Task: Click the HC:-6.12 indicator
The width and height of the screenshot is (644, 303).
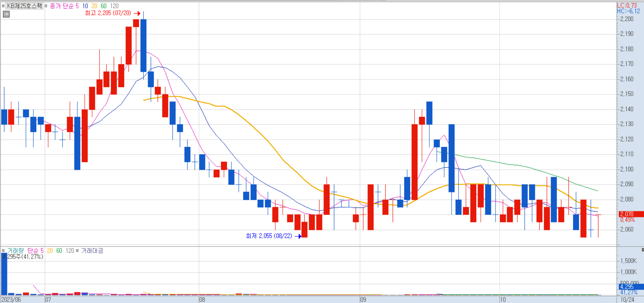Action: pyautogui.click(x=628, y=11)
